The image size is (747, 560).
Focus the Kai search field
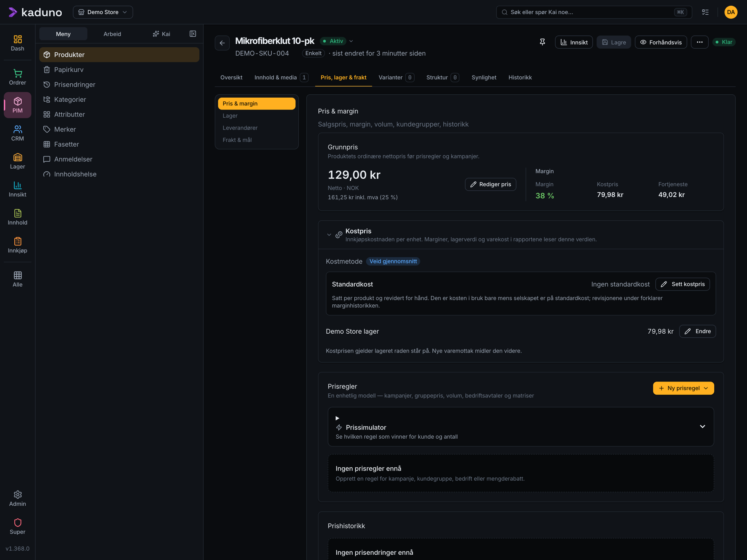[594, 12]
